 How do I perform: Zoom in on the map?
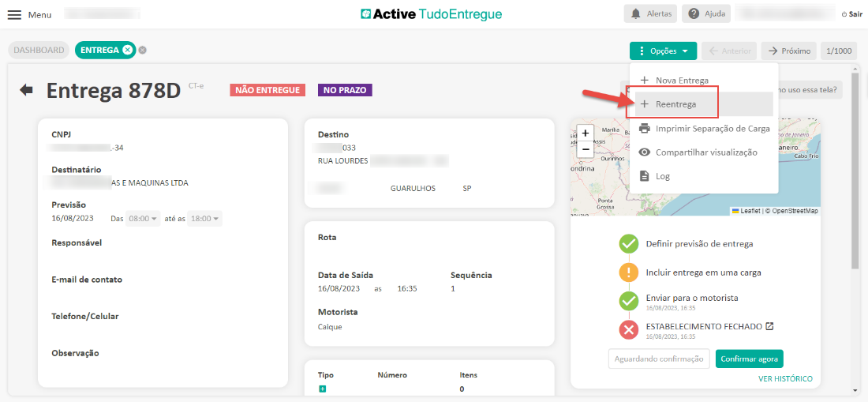click(586, 133)
